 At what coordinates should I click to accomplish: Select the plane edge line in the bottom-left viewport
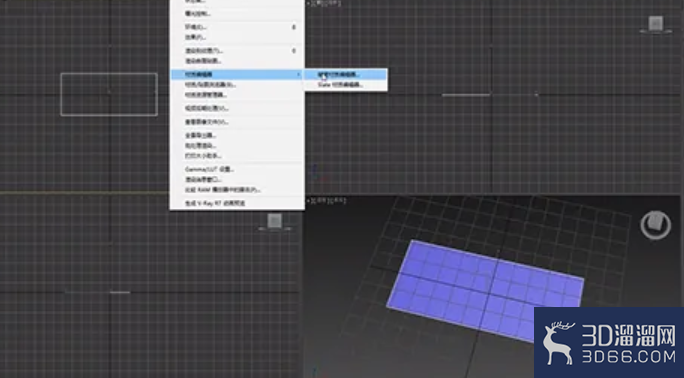click(120, 292)
